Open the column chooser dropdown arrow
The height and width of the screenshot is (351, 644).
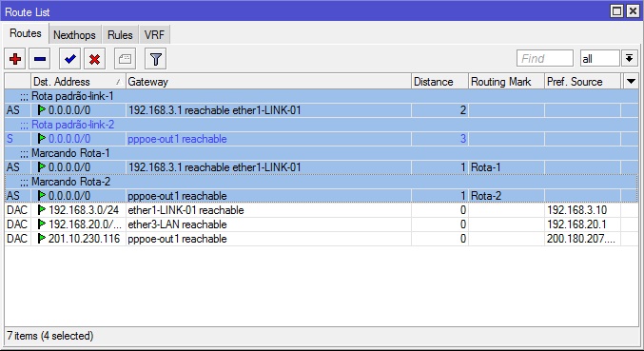[x=632, y=81]
